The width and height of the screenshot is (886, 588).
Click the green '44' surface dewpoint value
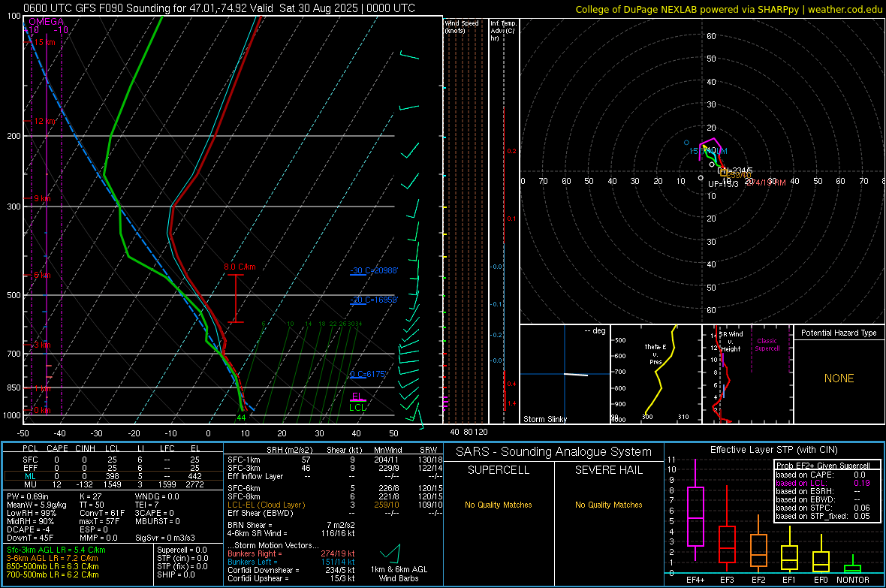click(x=241, y=418)
